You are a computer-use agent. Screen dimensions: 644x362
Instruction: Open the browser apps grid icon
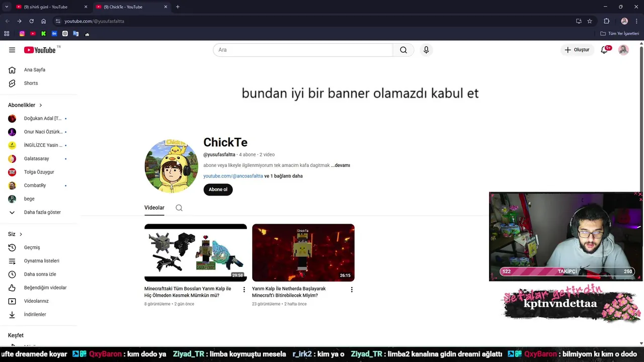tap(7, 34)
